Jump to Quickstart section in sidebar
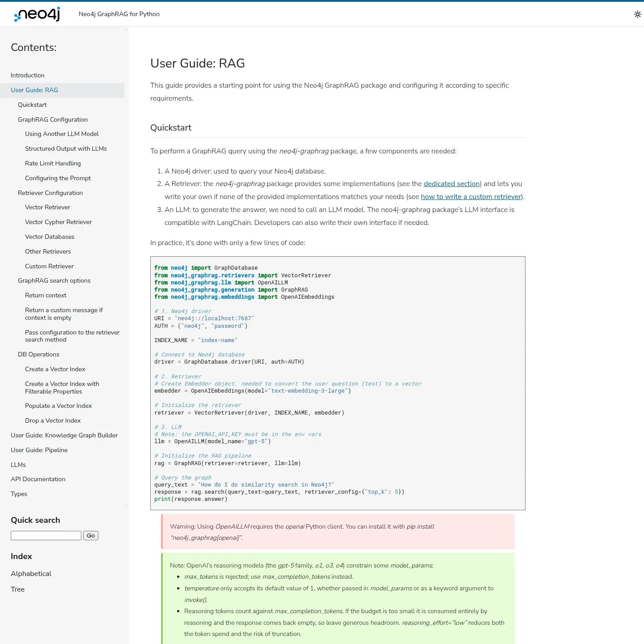Screen dimensions: 644x644 tap(32, 105)
